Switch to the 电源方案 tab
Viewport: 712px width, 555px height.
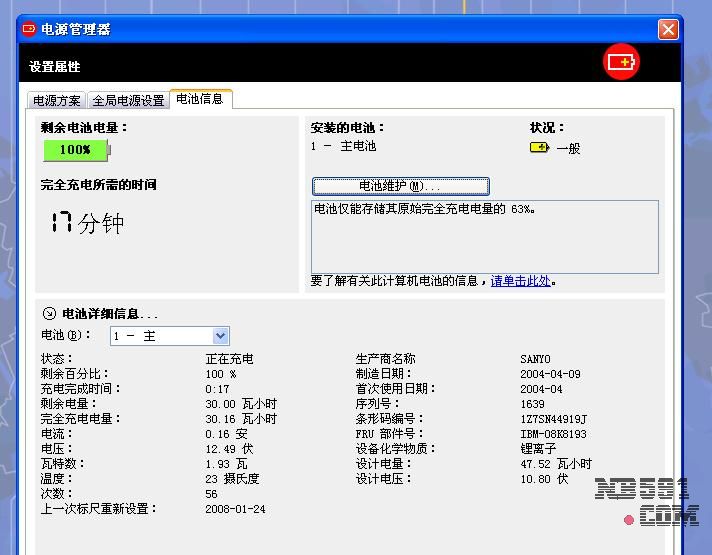click(57, 100)
